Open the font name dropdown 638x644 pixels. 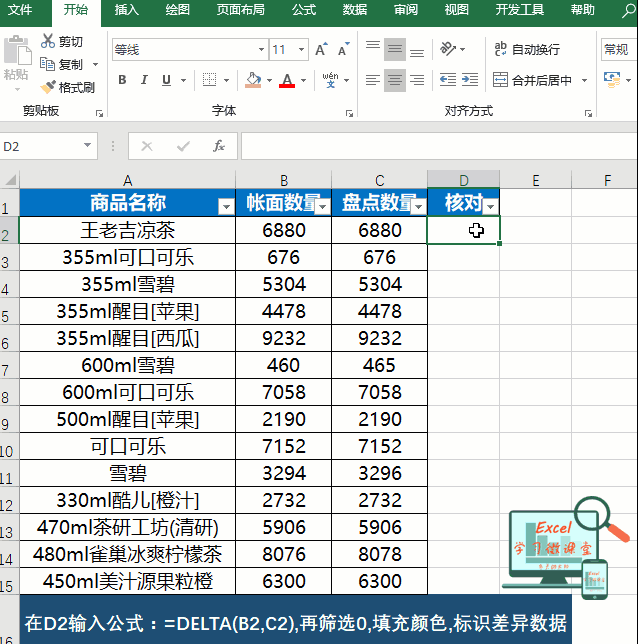[261, 50]
